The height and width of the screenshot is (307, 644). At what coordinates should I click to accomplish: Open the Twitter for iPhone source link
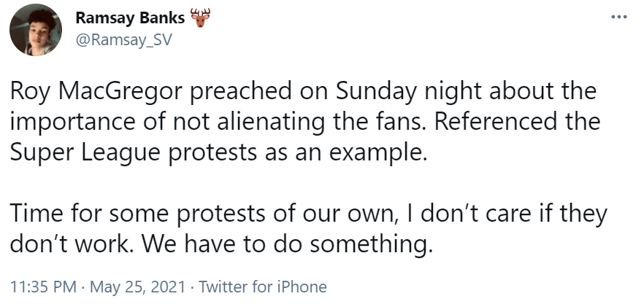(x=262, y=287)
